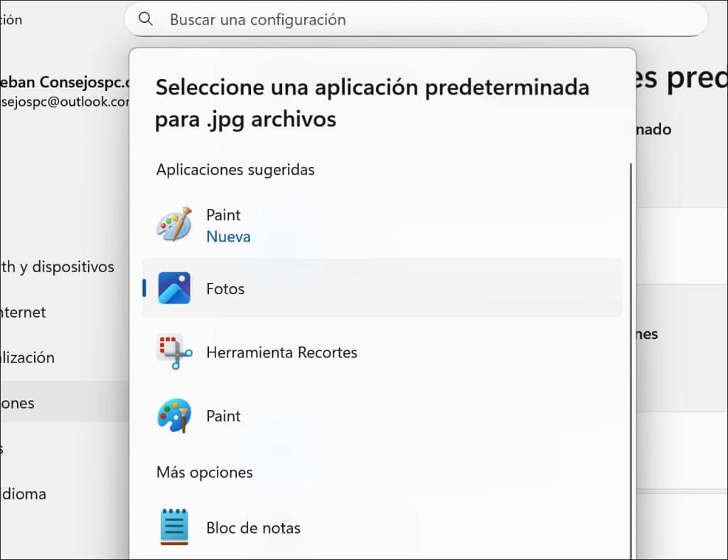Open the Esteban Consejospc account profile
728x560 pixels.
65,91
